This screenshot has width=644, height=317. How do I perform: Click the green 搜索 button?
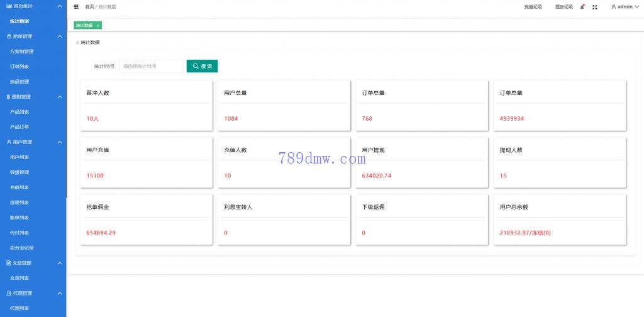(202, 66)
